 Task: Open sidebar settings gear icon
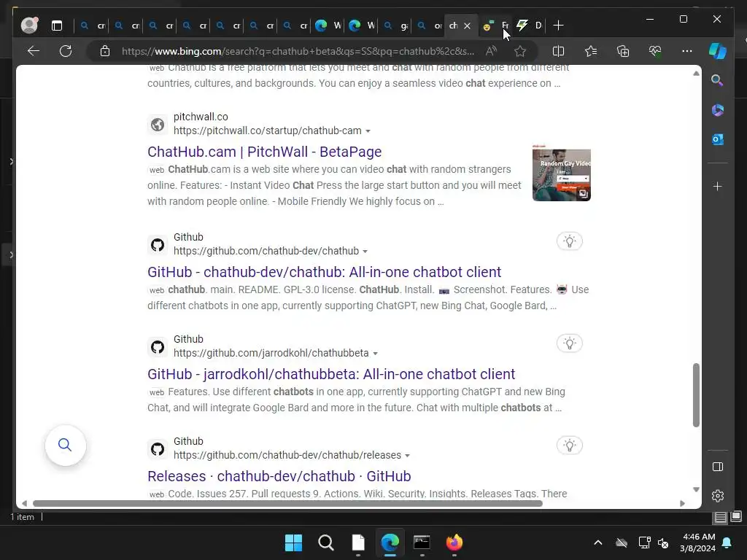coord(718,496)
